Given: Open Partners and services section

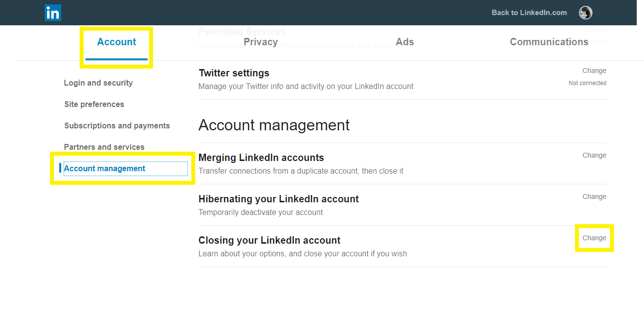Looking at the screenshot, I should (x=104, y=147).
